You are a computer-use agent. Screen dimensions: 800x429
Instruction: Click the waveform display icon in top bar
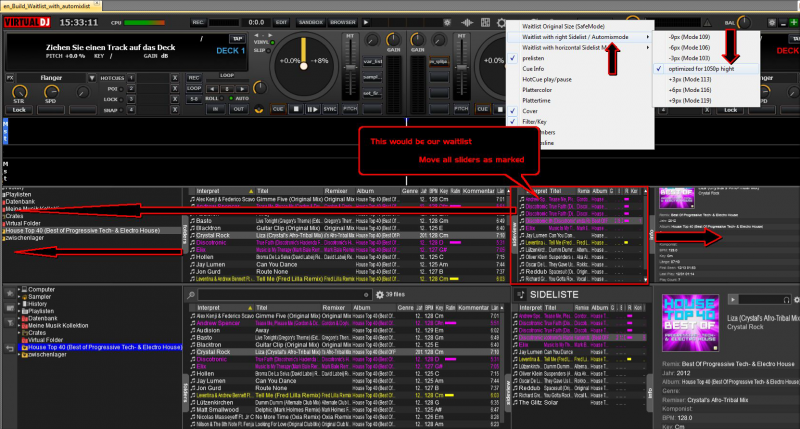pos(467,22)
